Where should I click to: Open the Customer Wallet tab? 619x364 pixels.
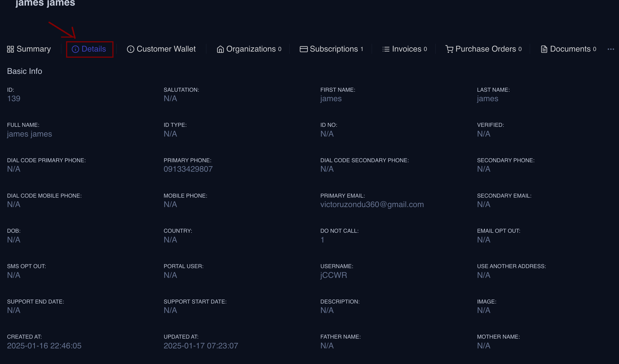(x=166, y=49)
